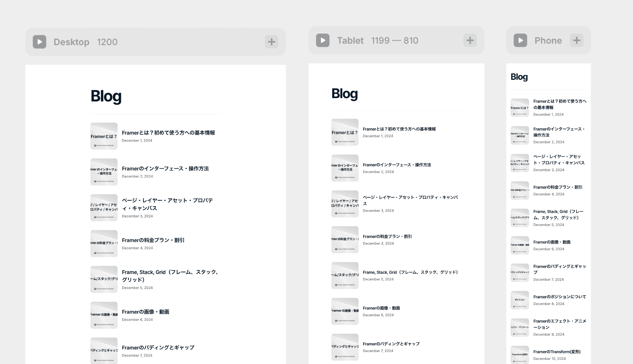Open the December 4 post thumbnail in Desktop
Viewport: 633px width, 364px height.
tap(104, 244)
